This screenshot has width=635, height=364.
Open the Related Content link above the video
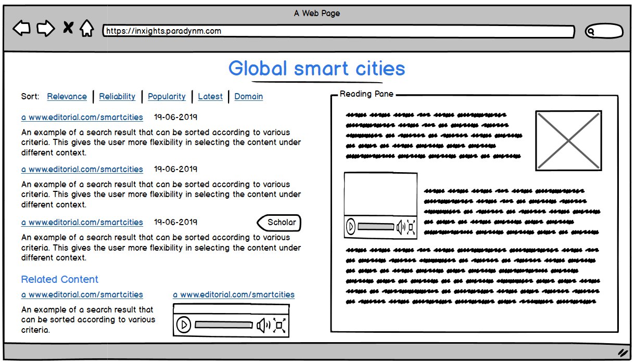tap(234, 295)
